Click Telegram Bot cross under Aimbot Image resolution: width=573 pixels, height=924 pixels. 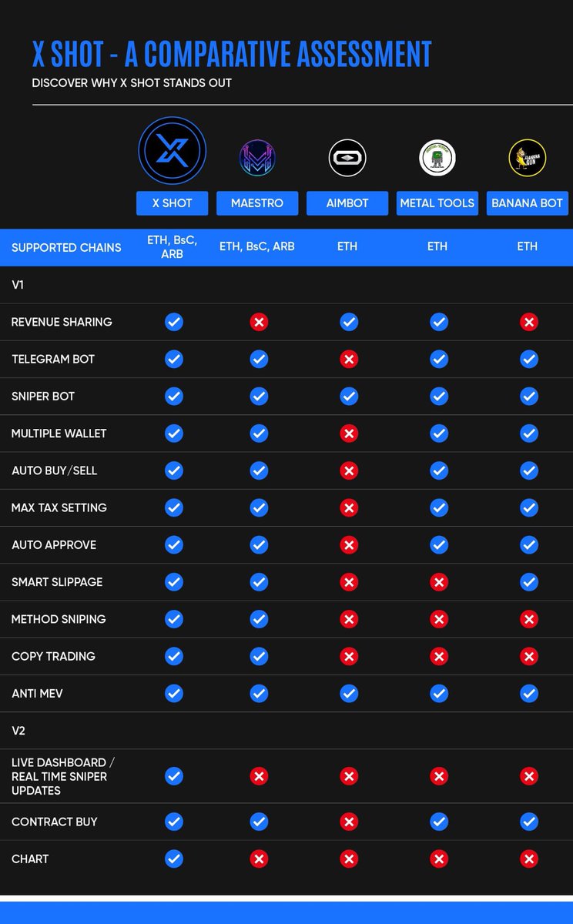[349, 359]
